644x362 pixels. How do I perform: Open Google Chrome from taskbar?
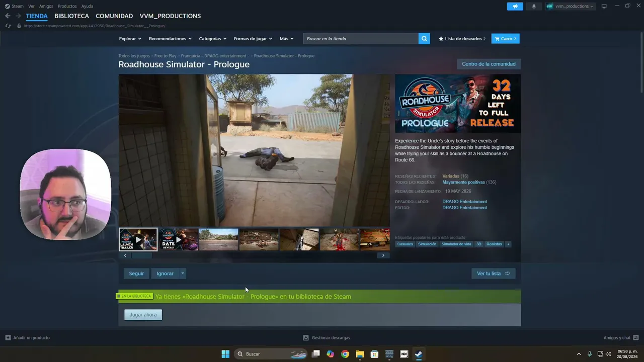(x=345, y=354)
